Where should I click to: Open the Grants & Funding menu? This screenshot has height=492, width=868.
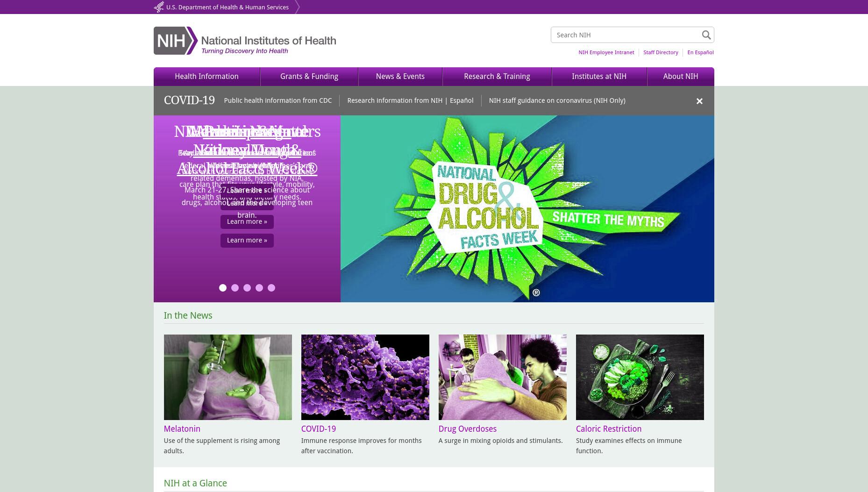click(x=309, y=77)
